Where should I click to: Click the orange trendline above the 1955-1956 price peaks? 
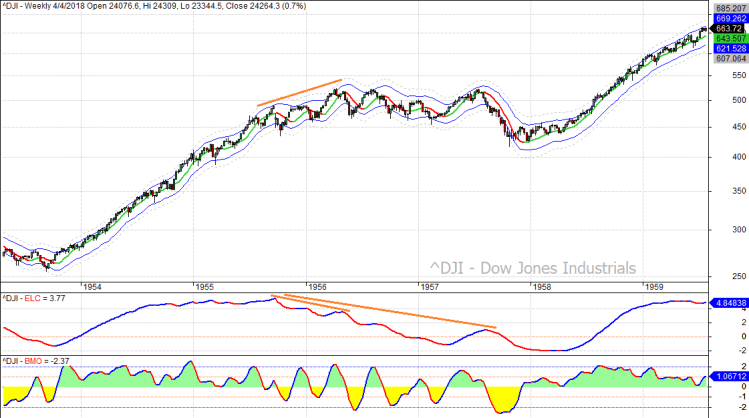[299, 93]
